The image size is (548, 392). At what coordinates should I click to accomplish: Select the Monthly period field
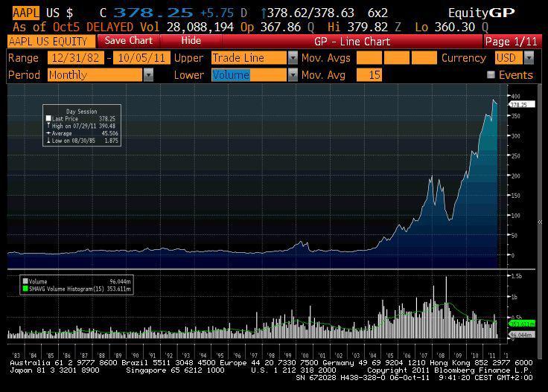click(x=95, y=74)
